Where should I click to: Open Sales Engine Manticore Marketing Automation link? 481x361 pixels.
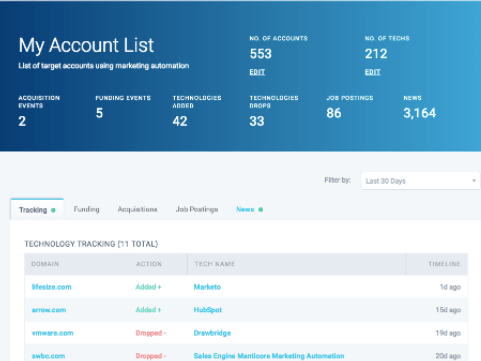pyautogui.click(x=269, y=356)
